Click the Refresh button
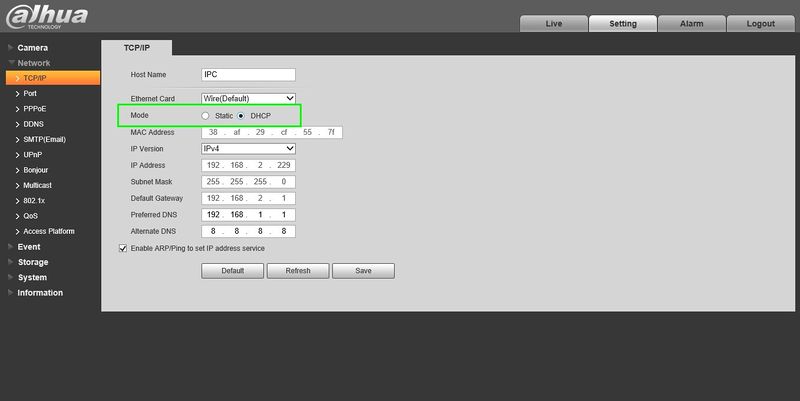The image size is (800, 401). tap(298, 271)
